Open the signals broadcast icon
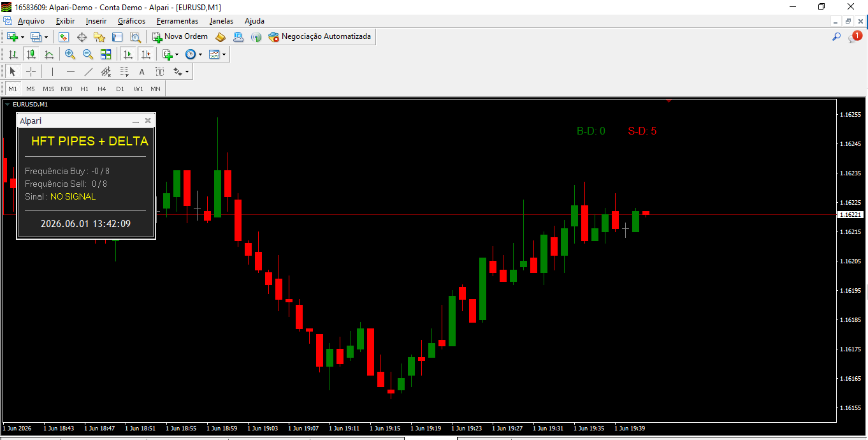The height and width of the screenshot is (440, 868). pyautogui.click(x=256, y=37)
